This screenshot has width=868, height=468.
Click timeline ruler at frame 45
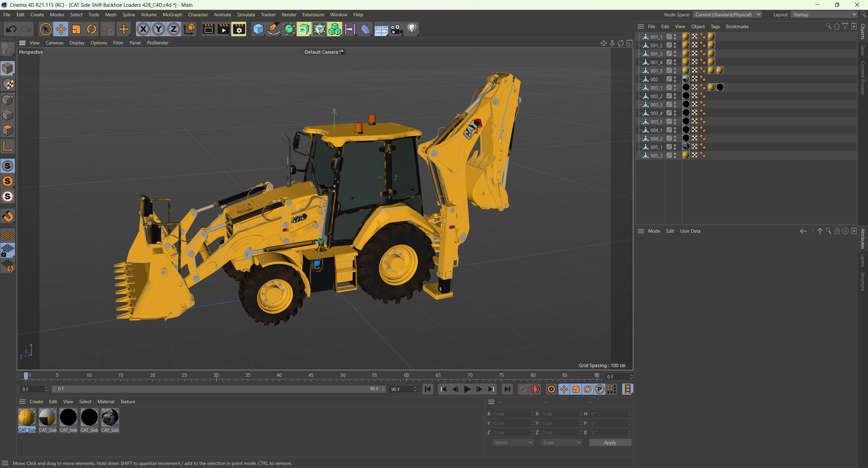[311, 375]
